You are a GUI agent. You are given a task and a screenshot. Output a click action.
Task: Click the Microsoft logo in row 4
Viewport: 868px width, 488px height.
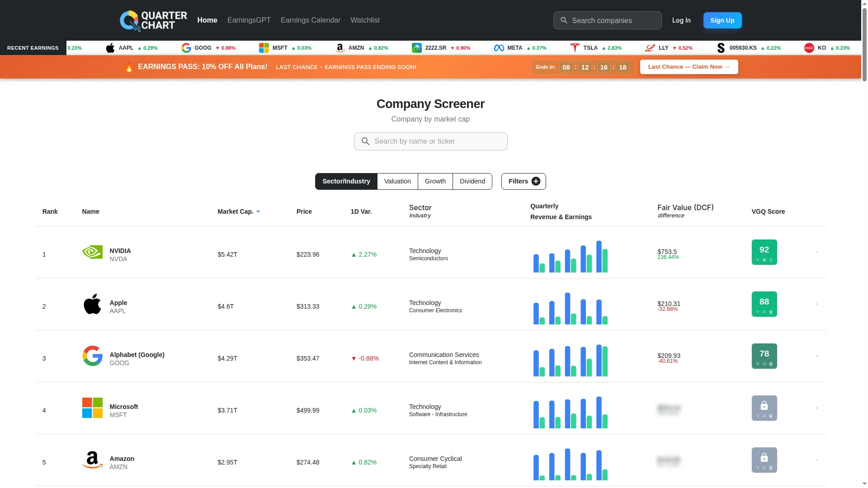point(92,408)
